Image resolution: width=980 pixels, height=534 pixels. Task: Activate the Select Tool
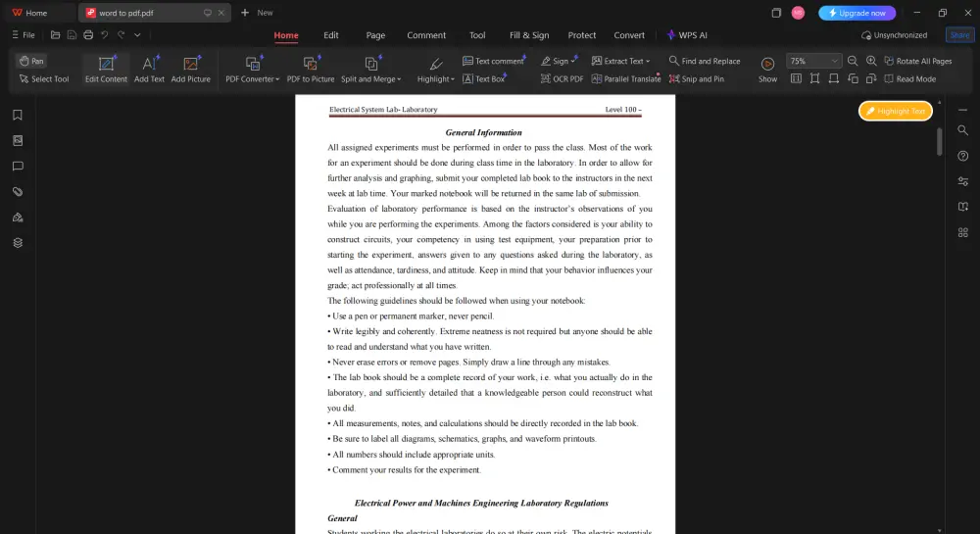point(44,78)
